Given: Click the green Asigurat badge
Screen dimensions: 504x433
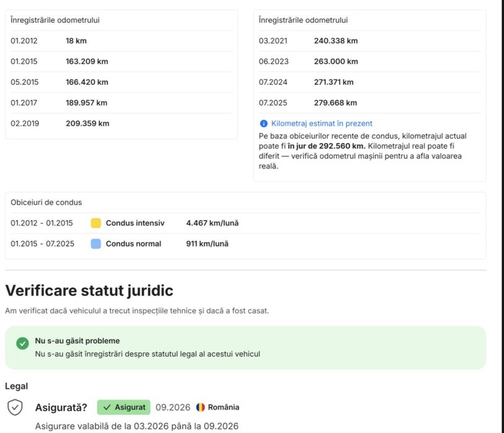Looking at the screenshot, I should coord(124,408).
